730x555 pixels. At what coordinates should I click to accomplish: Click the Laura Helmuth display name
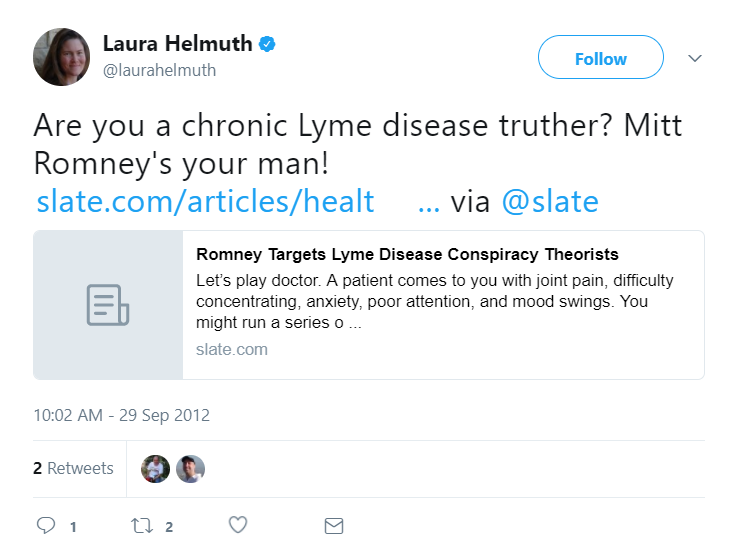[177, 44]
